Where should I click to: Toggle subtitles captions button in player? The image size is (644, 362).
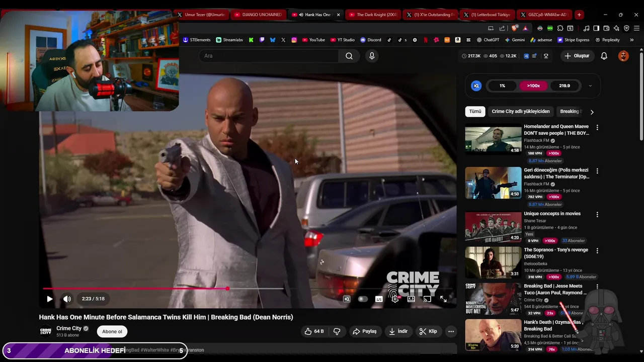click(x=379, y=299)
